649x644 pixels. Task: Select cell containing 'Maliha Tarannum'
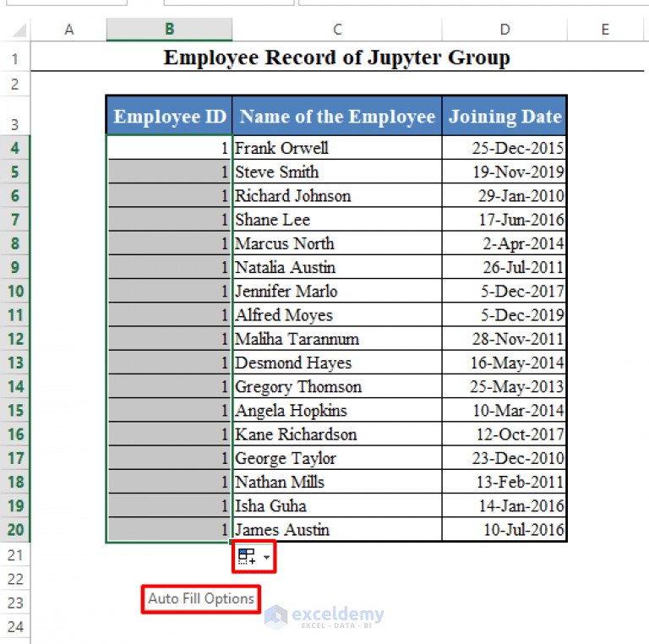pyautogui.click(x=337, y=339)
